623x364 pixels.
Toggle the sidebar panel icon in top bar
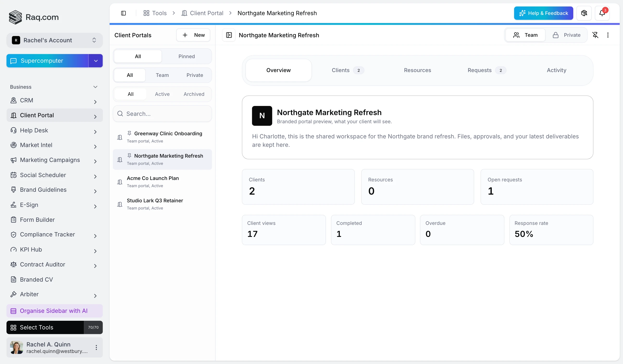click(x=123, y=13)
